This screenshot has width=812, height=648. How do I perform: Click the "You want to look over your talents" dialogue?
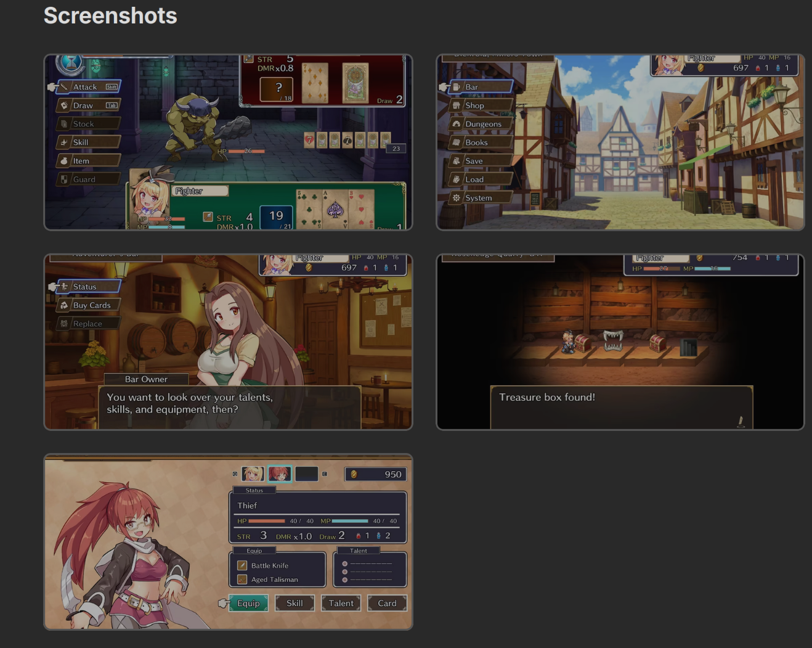pos(190,403)
